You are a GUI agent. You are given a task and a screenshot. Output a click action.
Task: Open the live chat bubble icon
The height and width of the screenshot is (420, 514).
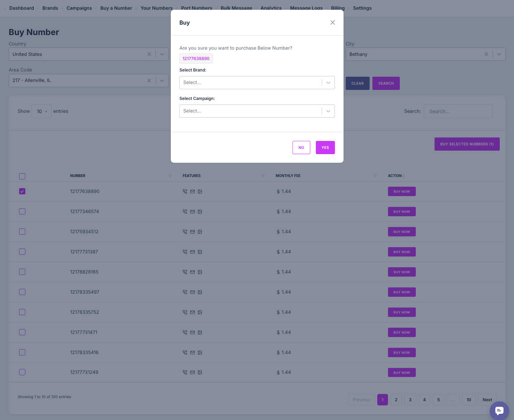coord(499,411)
